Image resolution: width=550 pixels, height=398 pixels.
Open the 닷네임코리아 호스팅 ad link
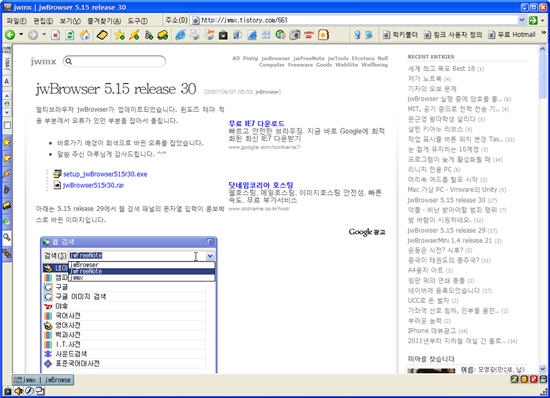pos(261,185)
